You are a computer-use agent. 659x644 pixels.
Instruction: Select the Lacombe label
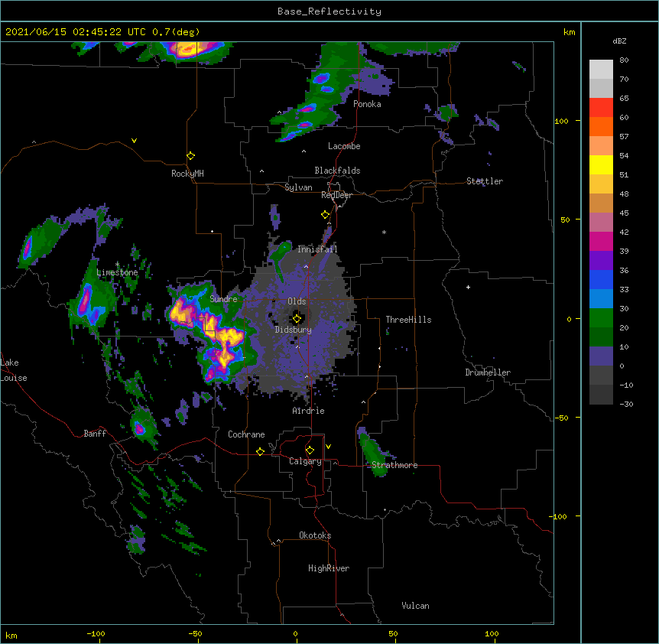pyautogui.click(x=344, y=146)
